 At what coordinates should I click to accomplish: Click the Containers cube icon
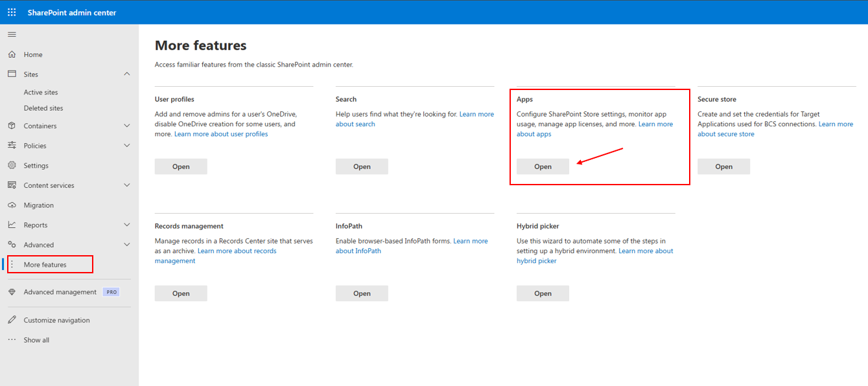click(12, 126)
